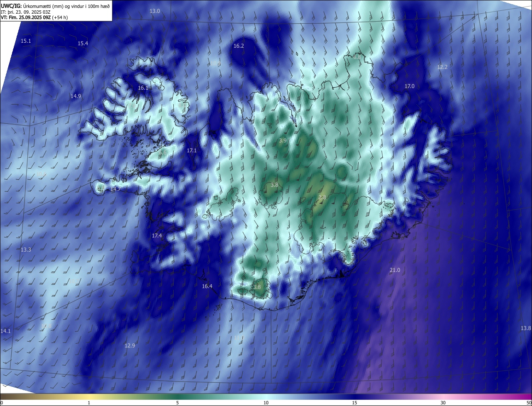Click the colour scale tick labelled 50
The width and height of the screenshot is (532, 406).
[529, 403]
